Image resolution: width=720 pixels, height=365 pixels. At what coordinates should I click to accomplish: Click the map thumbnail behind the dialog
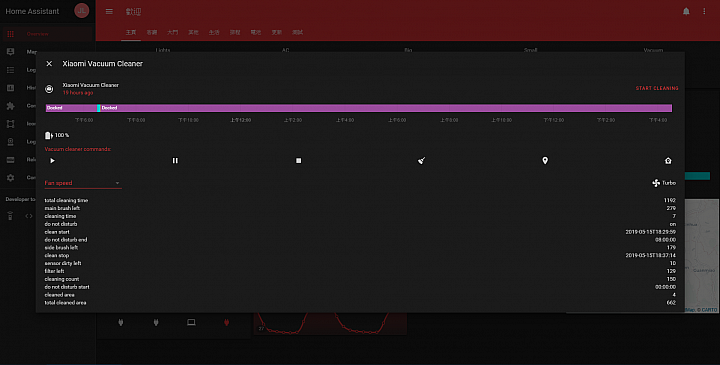click(702, 256)
